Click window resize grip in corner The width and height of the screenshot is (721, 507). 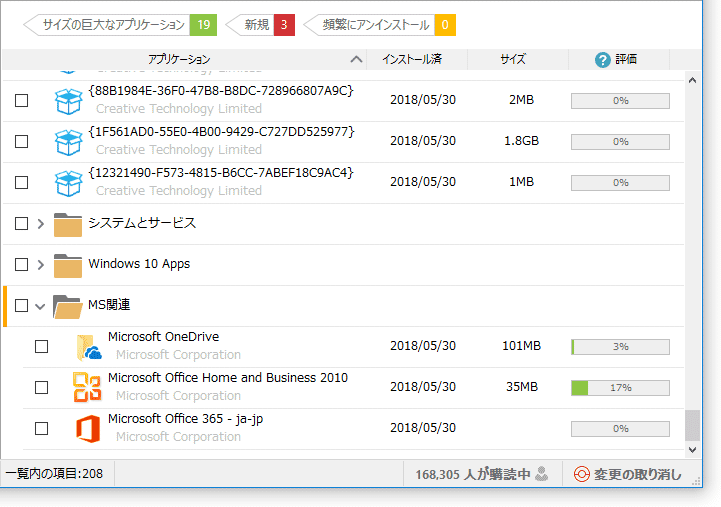click(x=697, y=481)
